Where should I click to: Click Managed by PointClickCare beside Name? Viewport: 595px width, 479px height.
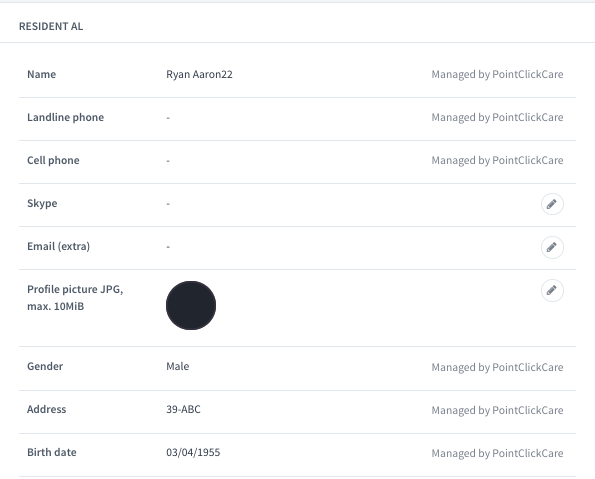click(497, 74)
